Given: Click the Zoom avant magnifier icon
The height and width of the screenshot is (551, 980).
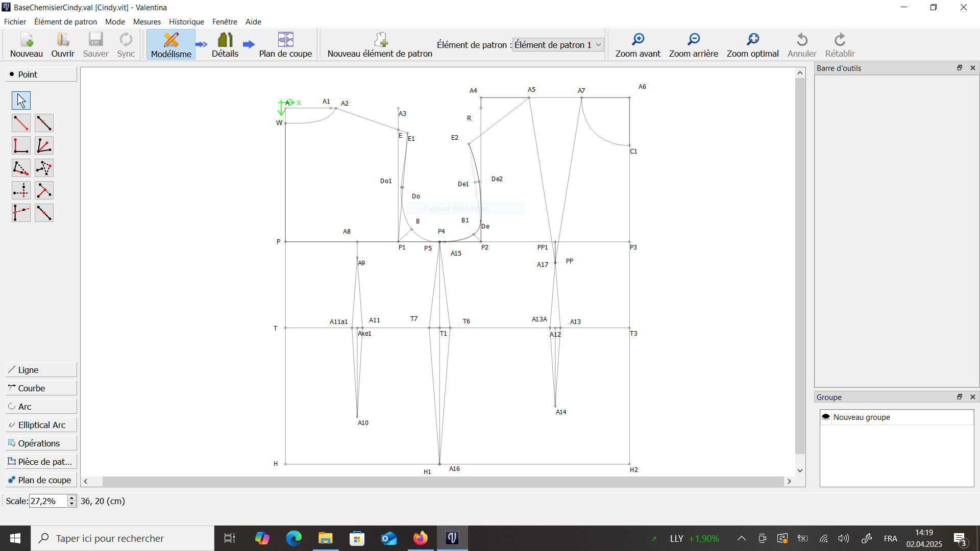Looking at the screenshot, I should 638,40.
